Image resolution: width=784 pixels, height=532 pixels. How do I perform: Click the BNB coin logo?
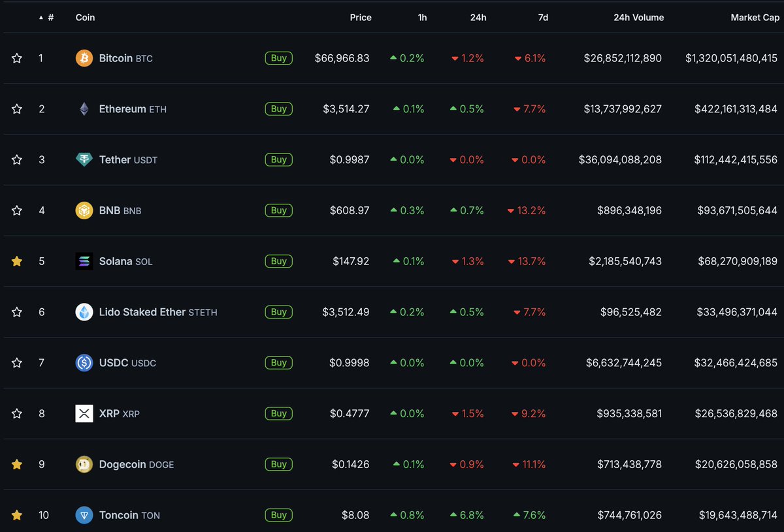click(x=84, y=210)
